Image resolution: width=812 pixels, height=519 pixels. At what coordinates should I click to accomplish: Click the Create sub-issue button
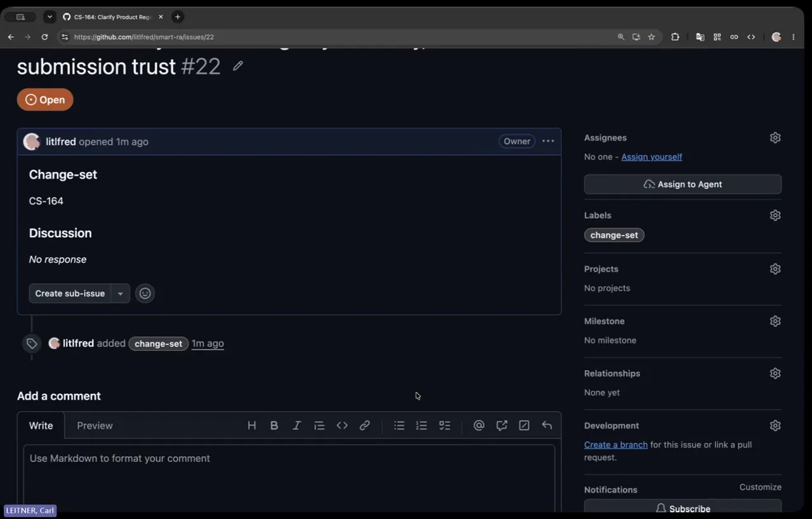(70, 293)
